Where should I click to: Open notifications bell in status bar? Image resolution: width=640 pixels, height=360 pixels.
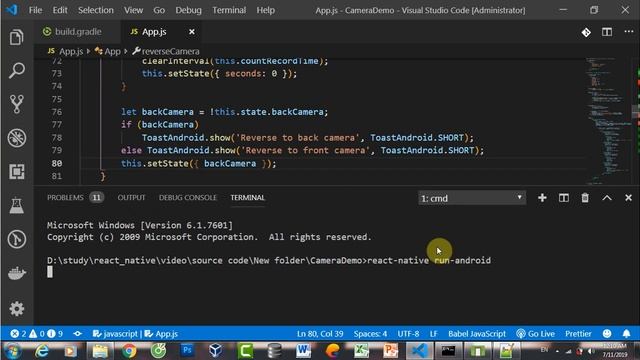pyautogui.click(x=627, y=334)
